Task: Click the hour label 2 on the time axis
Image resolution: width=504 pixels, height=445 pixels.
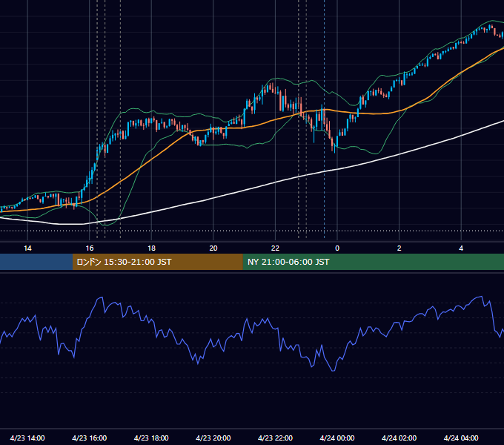Action: click(x=399, y=248)
